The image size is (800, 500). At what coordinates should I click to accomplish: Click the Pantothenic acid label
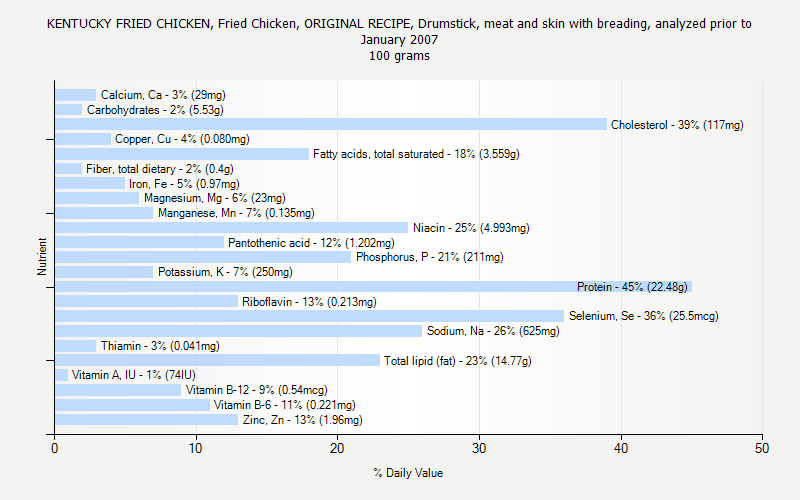tap(311, 243)
